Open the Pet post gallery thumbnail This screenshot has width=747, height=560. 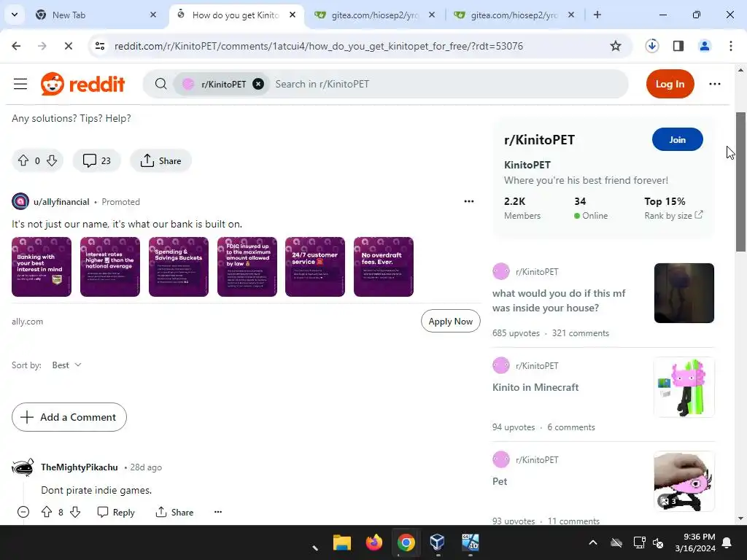pos(684,481)
